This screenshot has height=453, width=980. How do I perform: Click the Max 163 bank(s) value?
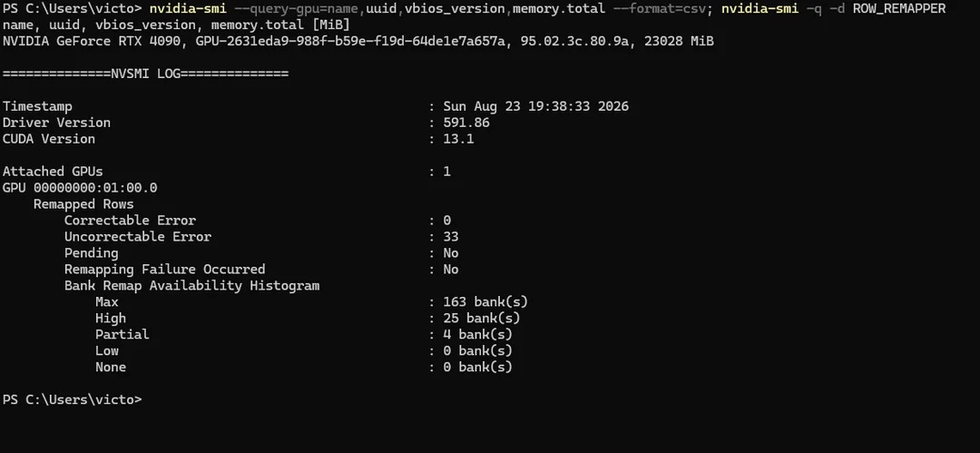coord(485,301)
